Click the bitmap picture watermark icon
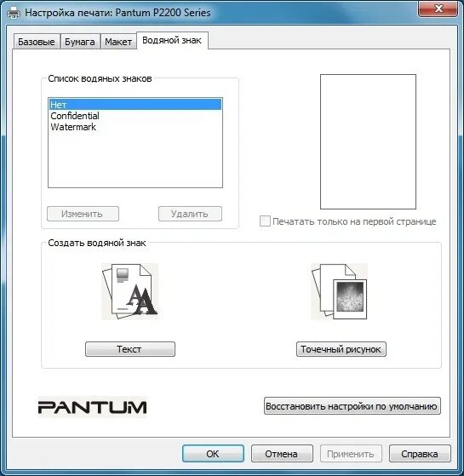The width and height of the screenshot is (464, 476). click(340, 291)
